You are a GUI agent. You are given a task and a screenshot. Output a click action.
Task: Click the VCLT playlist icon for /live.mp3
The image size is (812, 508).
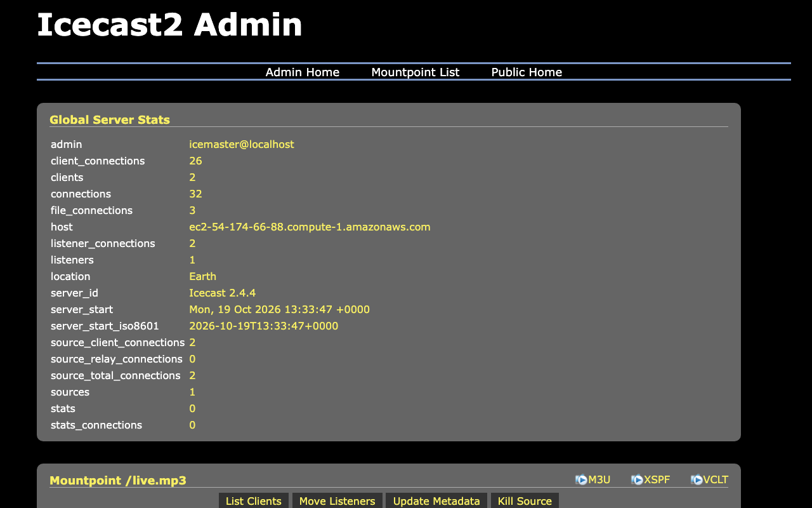pyautogui.click(x=697, y=480)
